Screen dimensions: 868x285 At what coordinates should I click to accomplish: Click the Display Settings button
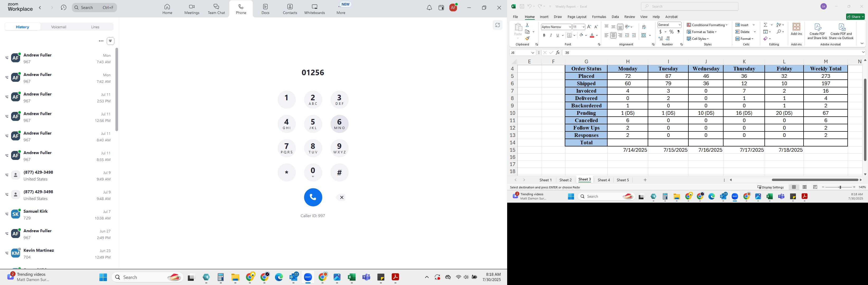(770, 187)
